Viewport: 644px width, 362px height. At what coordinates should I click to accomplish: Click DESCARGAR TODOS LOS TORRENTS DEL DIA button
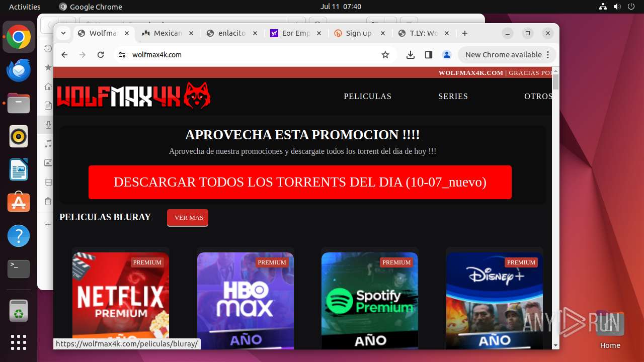300,182
